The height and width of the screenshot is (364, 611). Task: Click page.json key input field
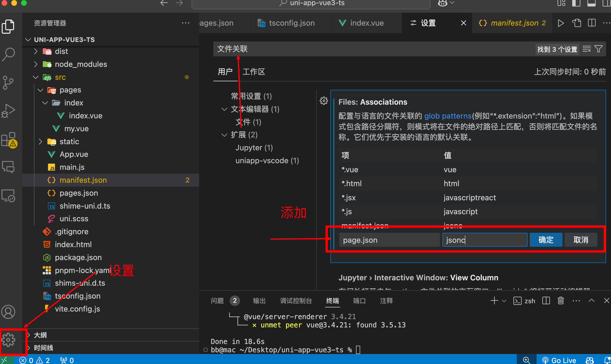(389, 240)
